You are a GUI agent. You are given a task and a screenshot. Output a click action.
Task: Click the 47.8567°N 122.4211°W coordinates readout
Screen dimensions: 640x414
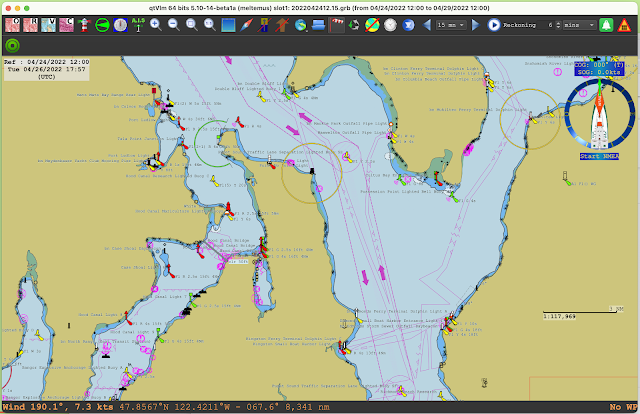point(177,407)
